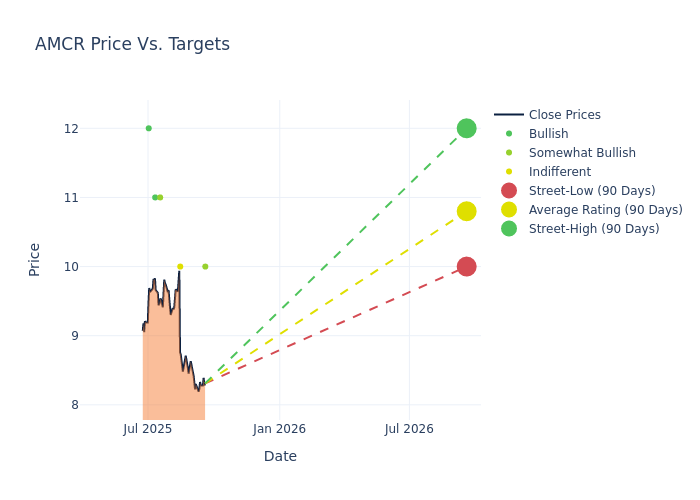
Task: Click the large yellow Average Rating marker
Action: click(x=466, y=211)
